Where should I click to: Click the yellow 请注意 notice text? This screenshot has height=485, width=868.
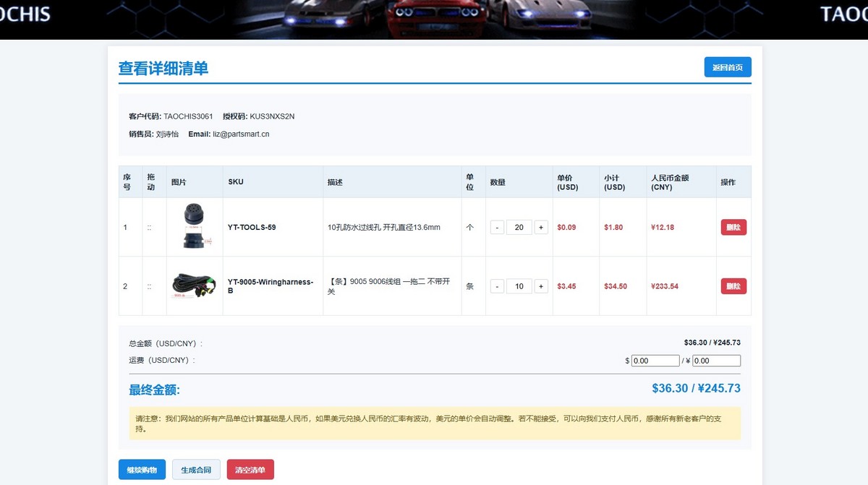point(435,424)
